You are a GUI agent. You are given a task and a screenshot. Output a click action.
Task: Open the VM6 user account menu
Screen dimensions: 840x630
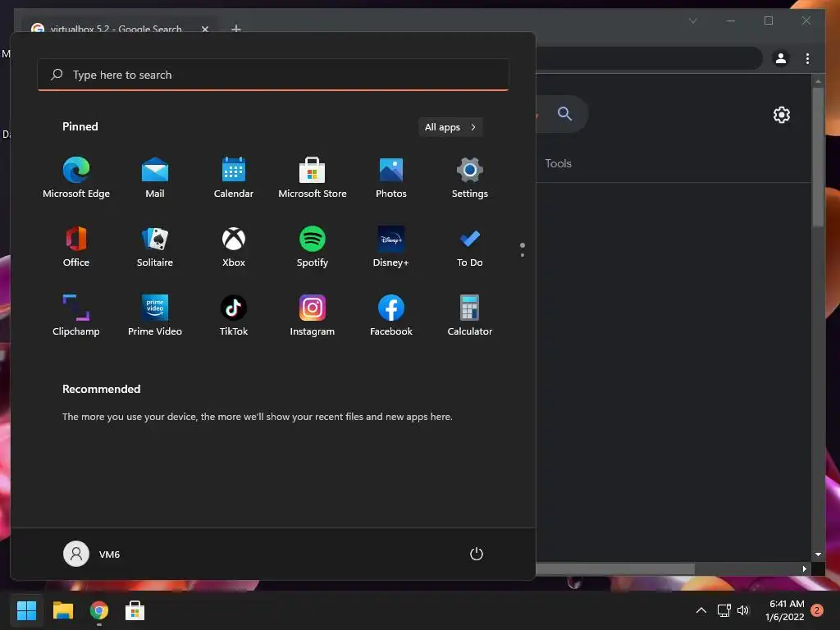[x=92, y=554]
